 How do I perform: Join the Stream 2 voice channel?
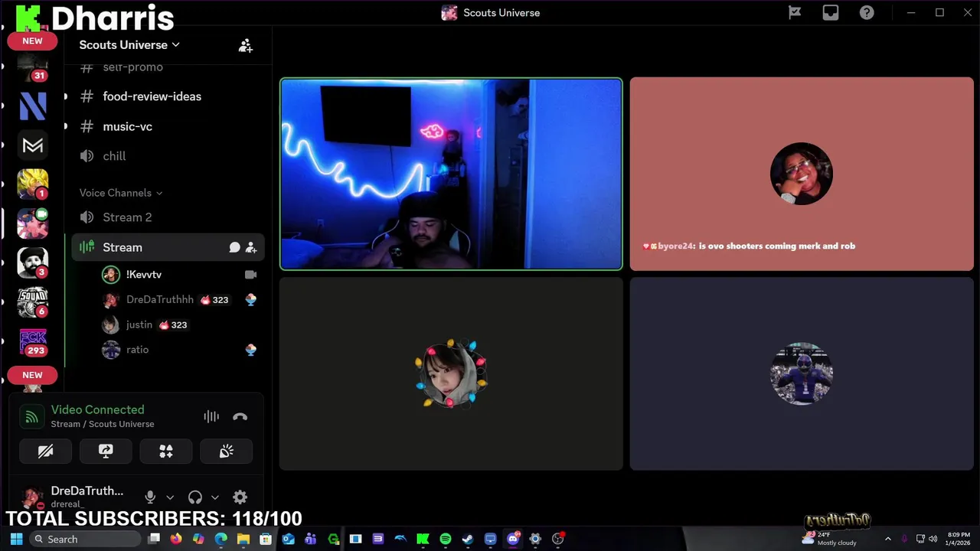pos(168,217)
